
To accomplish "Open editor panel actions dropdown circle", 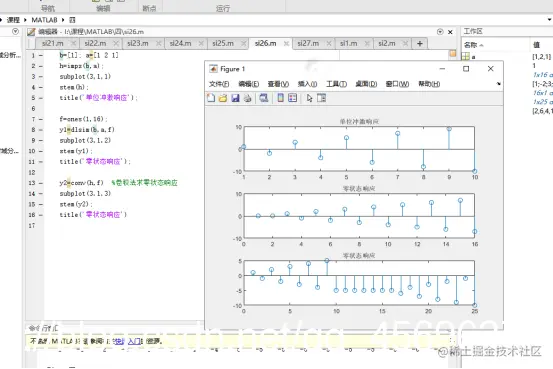I will 440,32.
